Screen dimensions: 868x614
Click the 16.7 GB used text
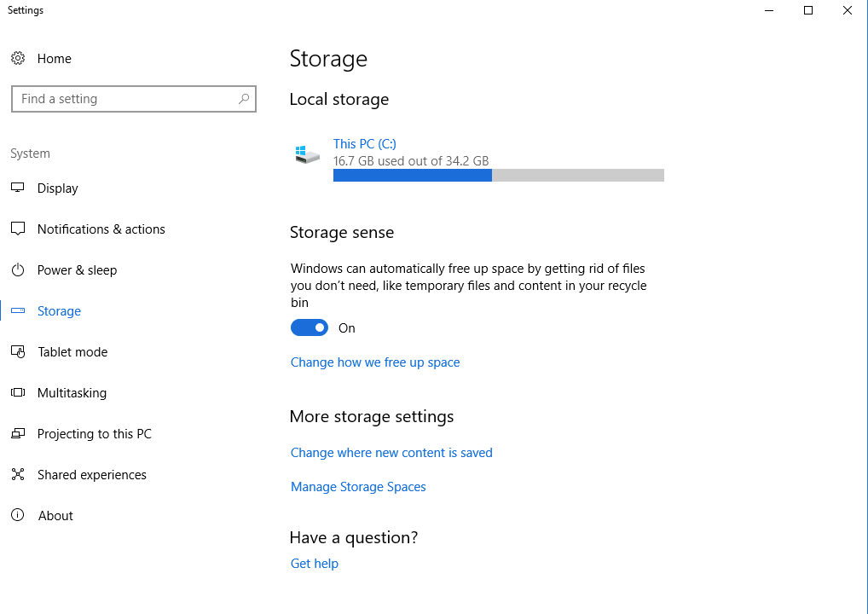(x=411, y=161)
